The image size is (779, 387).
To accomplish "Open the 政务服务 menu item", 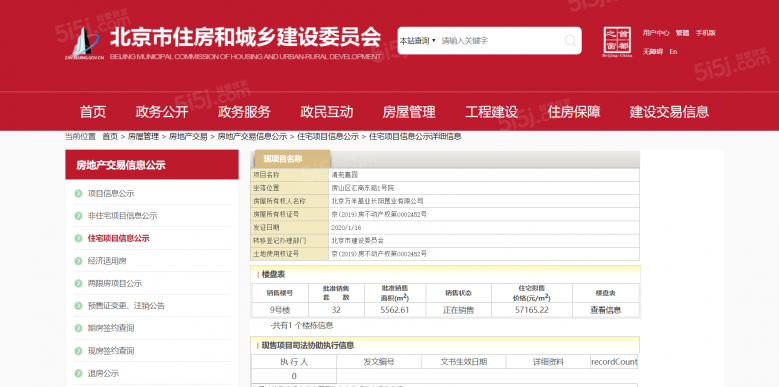I will [244, 112].
